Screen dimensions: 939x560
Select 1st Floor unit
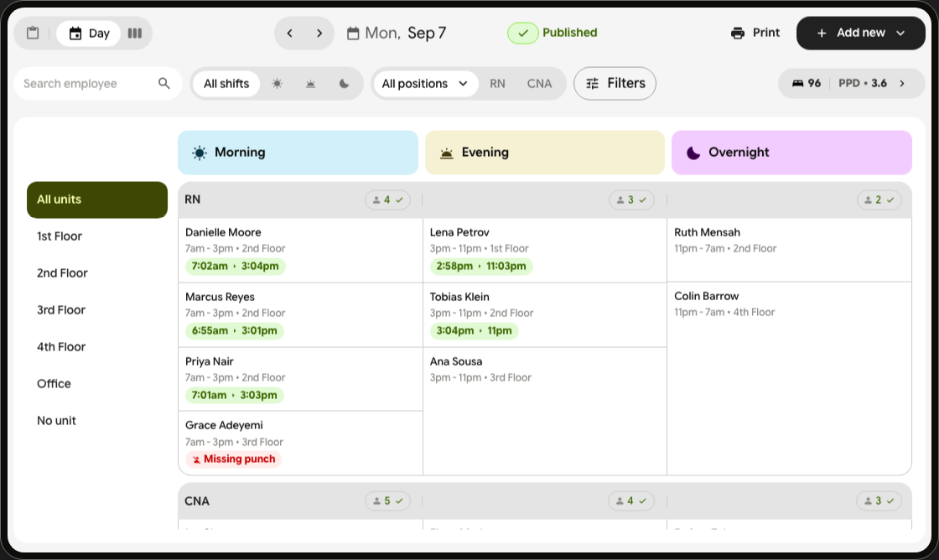[60, 236]
